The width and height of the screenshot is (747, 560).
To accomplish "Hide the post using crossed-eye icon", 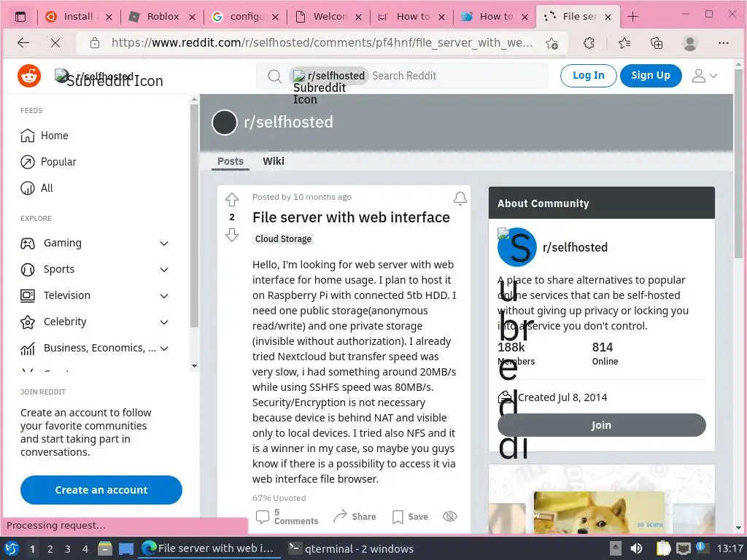I will pos(449,516).
